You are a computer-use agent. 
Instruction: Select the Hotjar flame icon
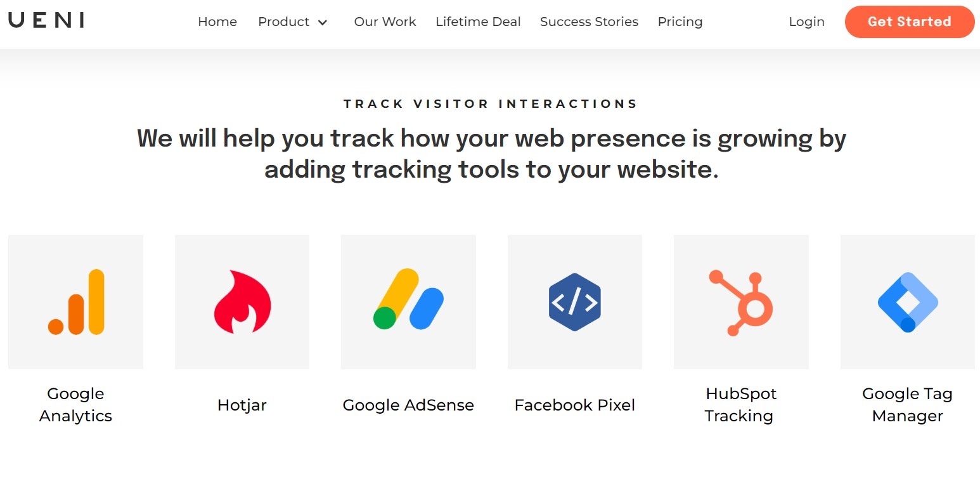coord(242,302)
